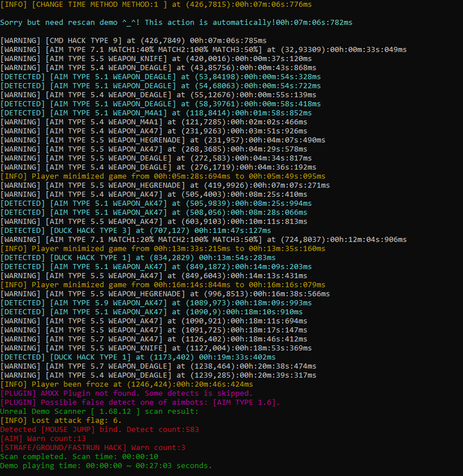
Task: Select the 'Sorry but need rescan demo' line
Action: coord(176,22)
